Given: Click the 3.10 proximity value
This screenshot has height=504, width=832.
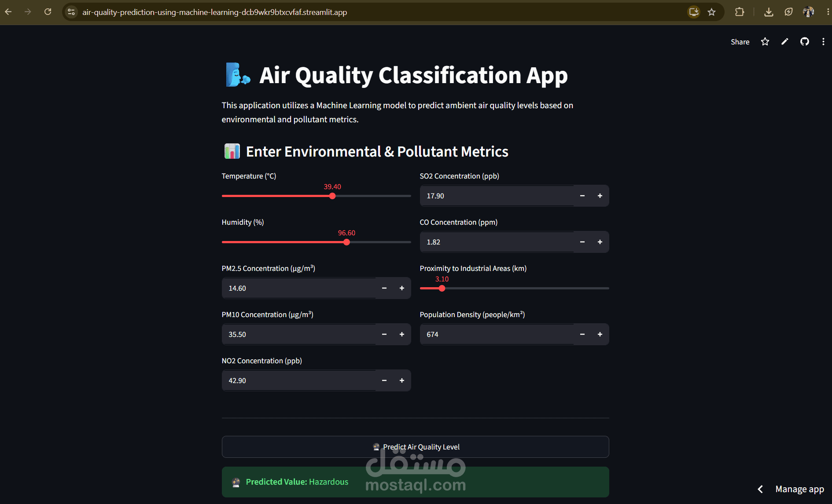Looking at the screenshot, I should (442, 279).
